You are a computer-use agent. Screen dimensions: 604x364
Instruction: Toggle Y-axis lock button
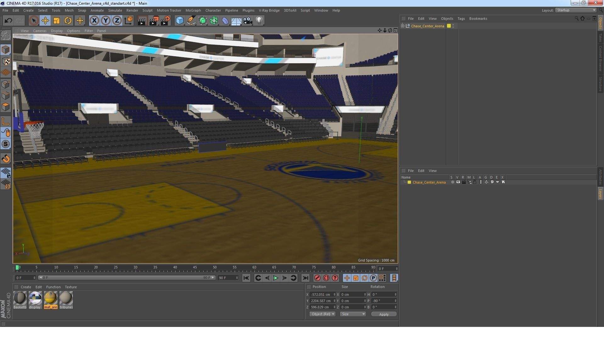(105, 21)
